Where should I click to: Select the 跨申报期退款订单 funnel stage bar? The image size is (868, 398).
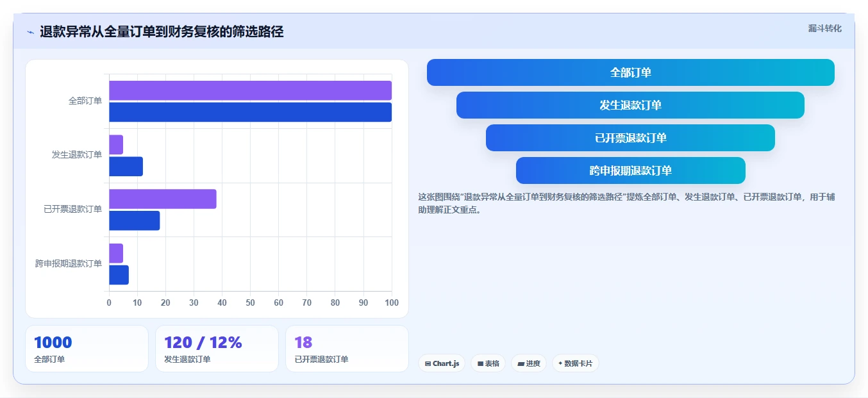click(631, 170)
